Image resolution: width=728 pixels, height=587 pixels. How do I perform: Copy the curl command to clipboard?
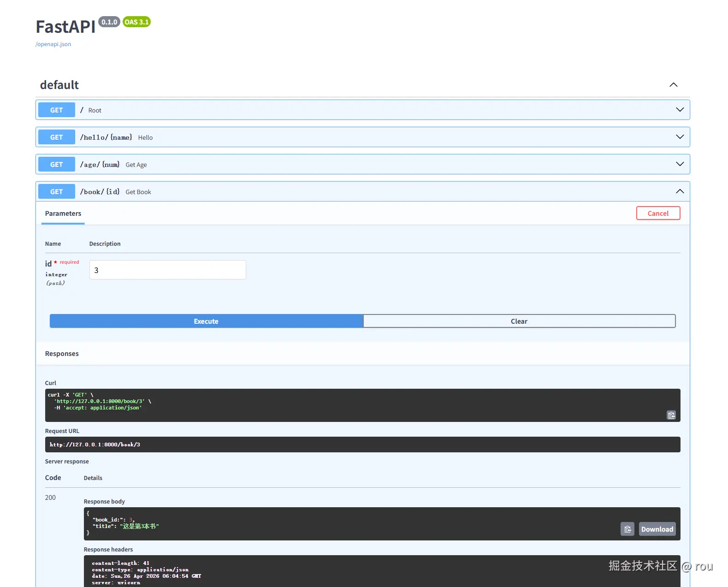click(671, 415)
